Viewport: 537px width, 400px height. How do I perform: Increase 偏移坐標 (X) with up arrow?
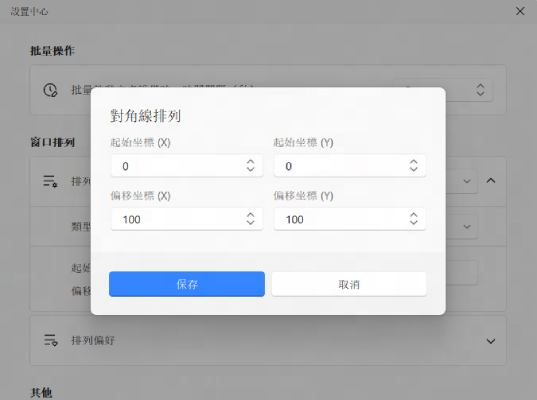tap(250, 215)
